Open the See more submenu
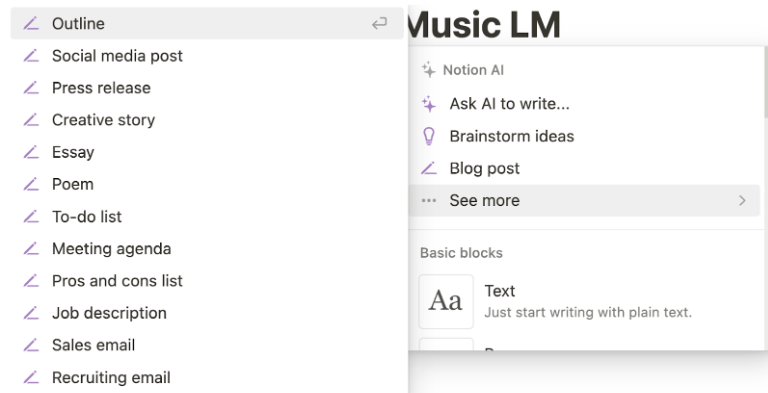 (584, 200)
